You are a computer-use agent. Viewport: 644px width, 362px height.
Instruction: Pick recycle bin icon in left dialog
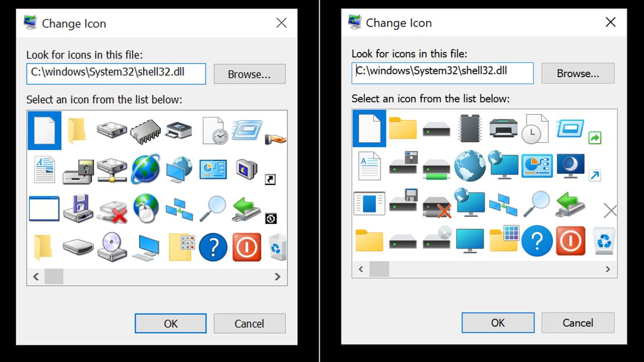(x=277, y=247)
